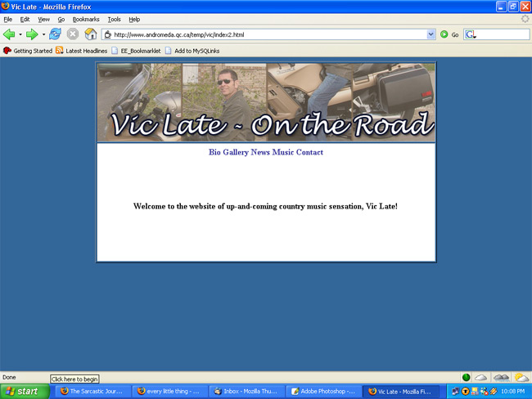Click the Vic Late banner image
The width and height of the screenshot is (532, 399).
click(266, 103)
